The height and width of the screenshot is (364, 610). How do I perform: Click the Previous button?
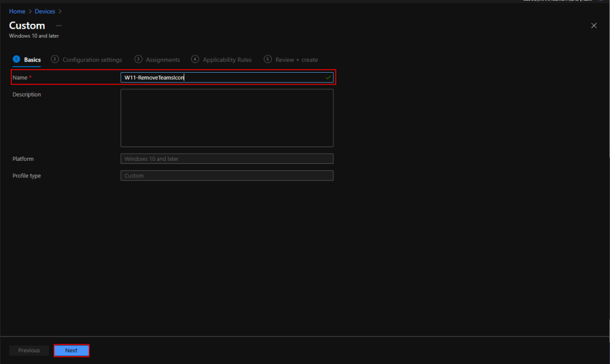click(29, 350)
